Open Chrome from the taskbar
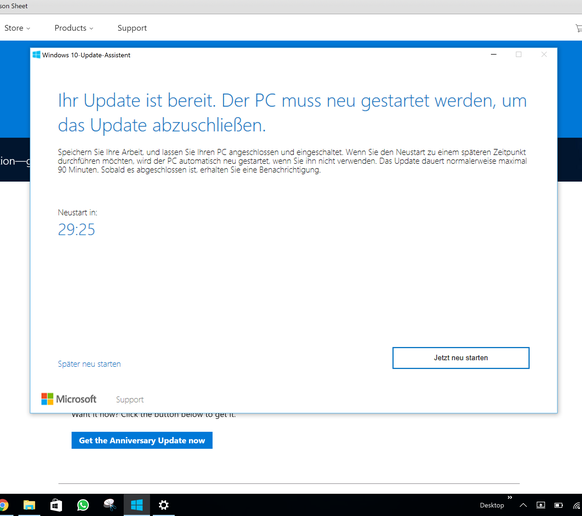The height and width of the screenshot is (516, 582). (x=3, y=505)
